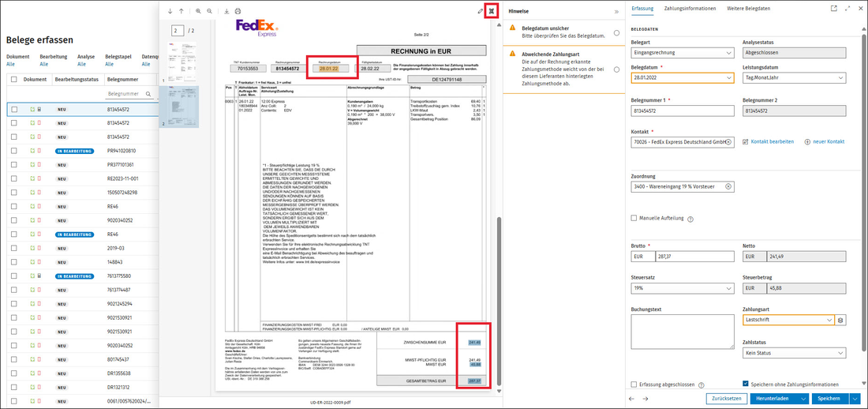Switch to the Weitere Belegdaten tab
The image size is (868, 409).
coord(750,9)
